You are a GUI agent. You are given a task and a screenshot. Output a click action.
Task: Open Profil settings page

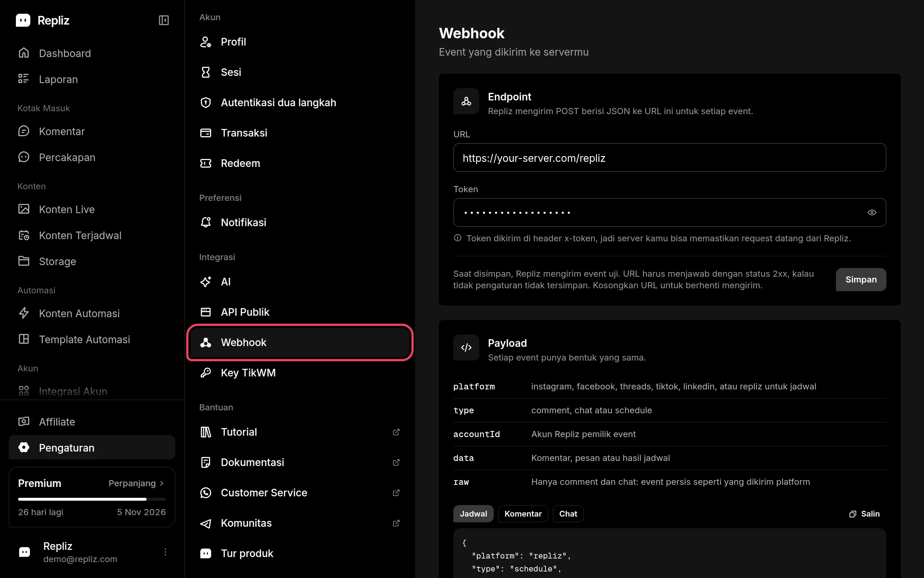300,42
